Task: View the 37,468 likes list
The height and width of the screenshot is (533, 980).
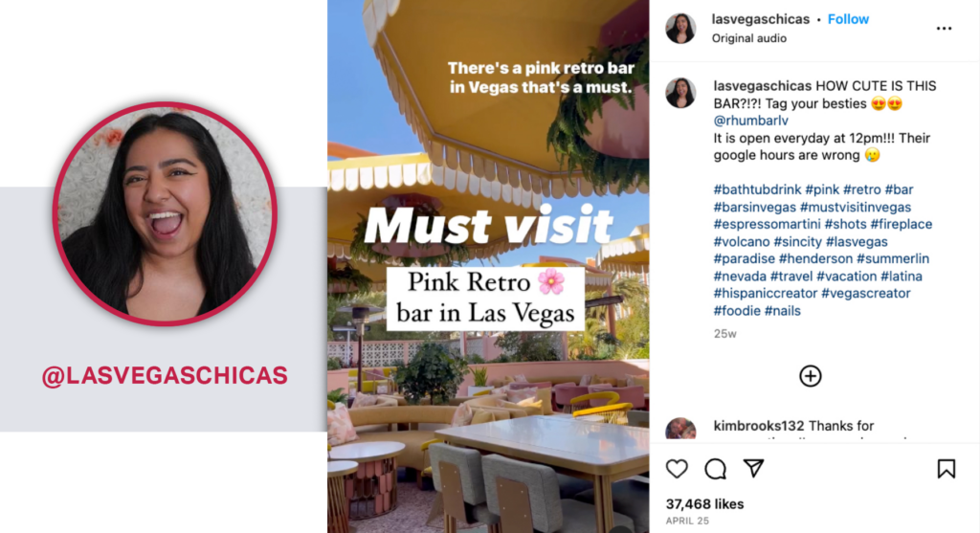Action: tap(704, 503)
